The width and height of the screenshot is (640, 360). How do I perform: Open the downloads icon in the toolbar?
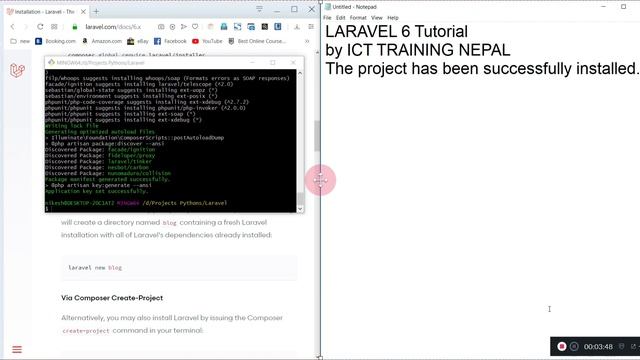(x=297, y=27)
